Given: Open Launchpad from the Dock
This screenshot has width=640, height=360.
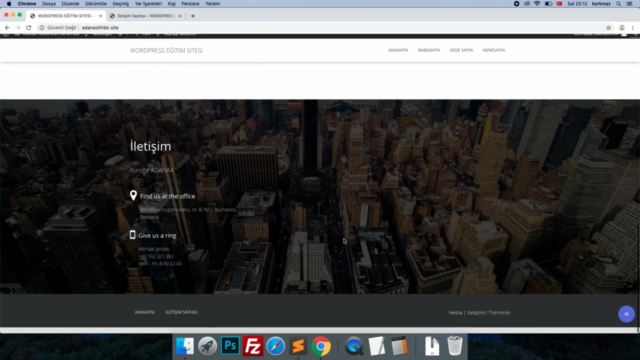Looking at the screenshot, I should (x=207, y=346).
